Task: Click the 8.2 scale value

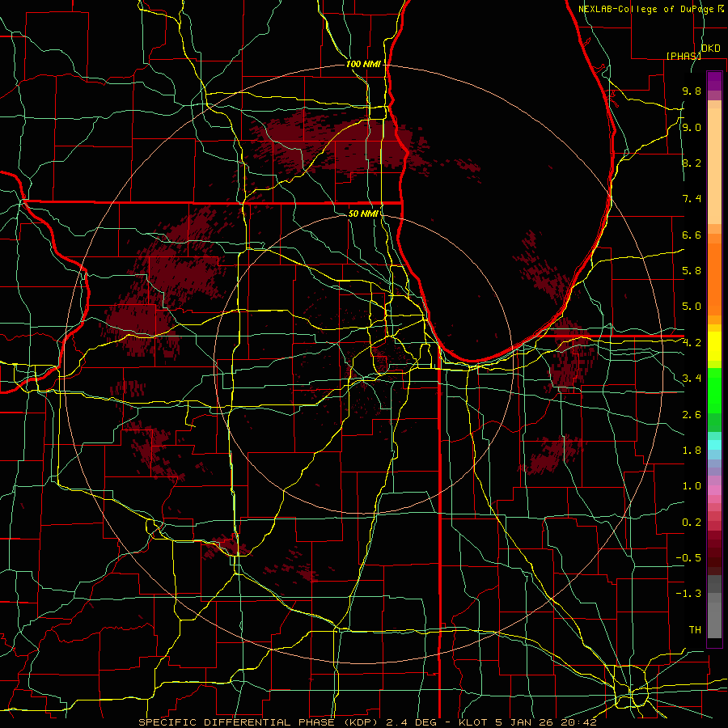Action: point(692,163)
